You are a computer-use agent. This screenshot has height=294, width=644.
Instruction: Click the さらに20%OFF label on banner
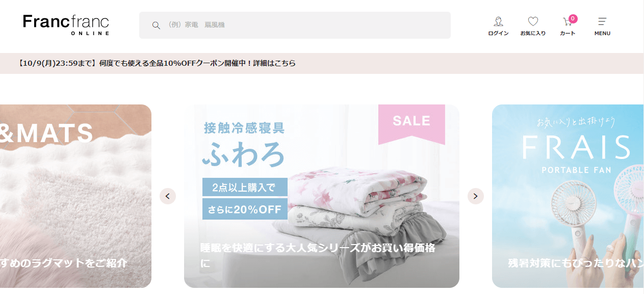[x=245, y=209]
